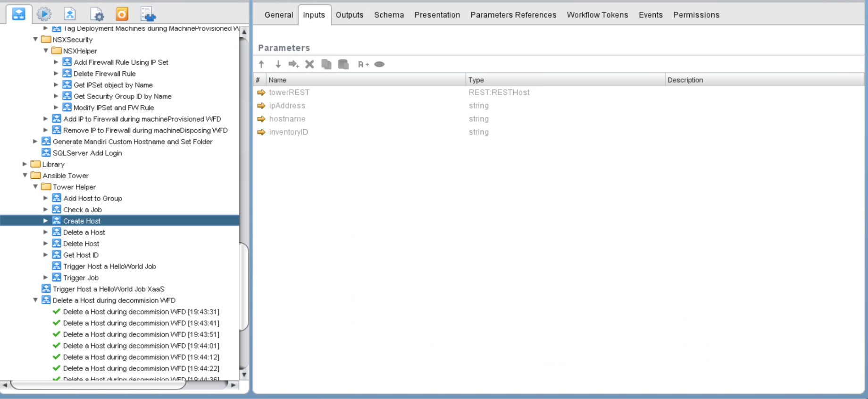Expand the Check a Job workflow

46,209
